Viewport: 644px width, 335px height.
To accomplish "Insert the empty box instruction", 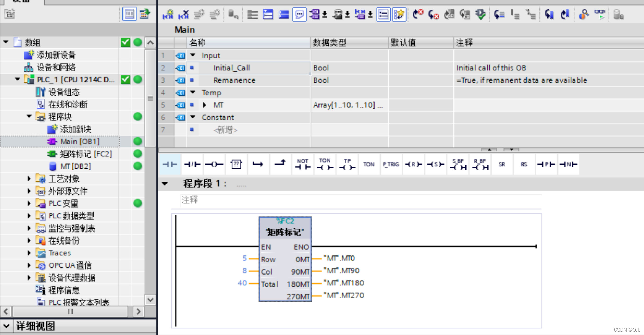I will 236,164.
